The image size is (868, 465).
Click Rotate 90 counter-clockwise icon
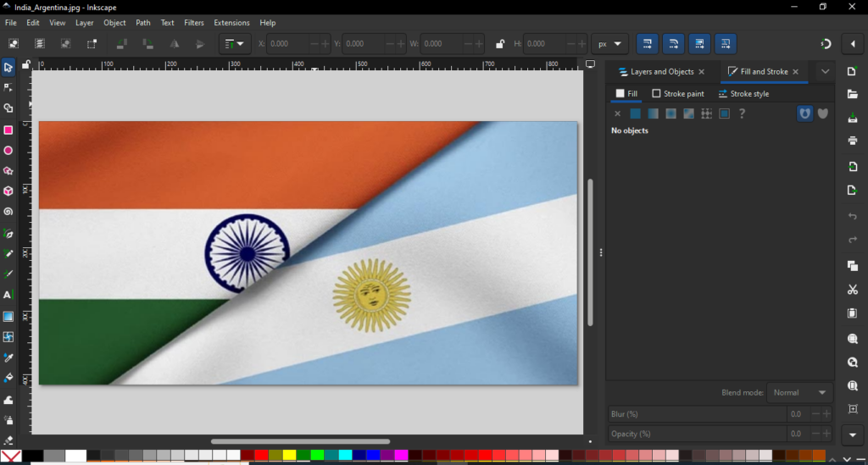122,44
